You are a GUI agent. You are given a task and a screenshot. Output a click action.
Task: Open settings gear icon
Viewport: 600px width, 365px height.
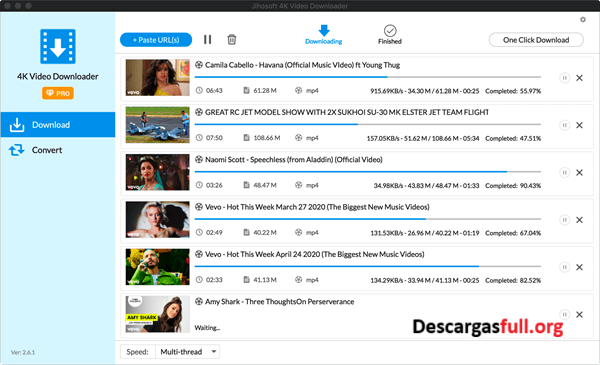[x=582, y=20]
